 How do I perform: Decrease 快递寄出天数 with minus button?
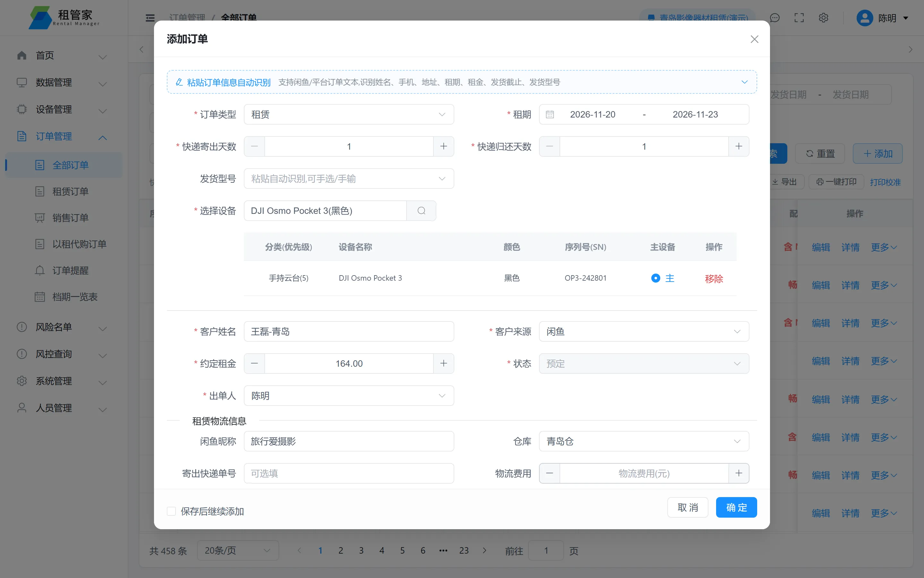click(254, 146)
